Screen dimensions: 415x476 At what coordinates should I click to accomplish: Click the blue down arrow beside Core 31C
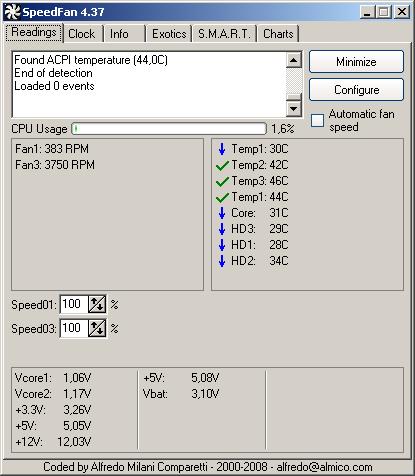click(x=222, y=213)
